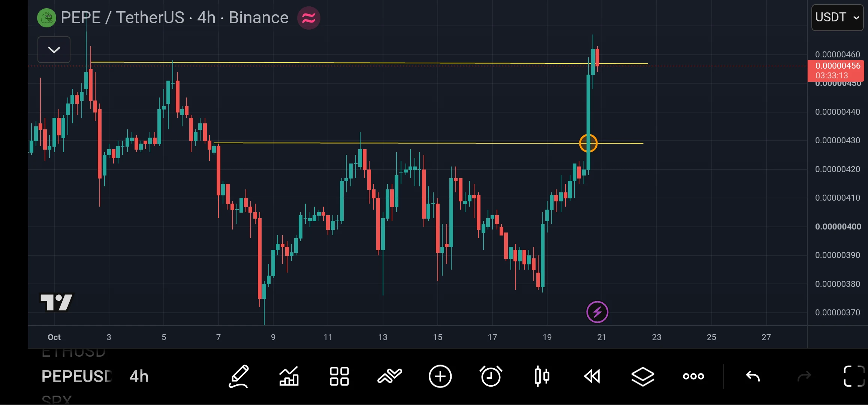Select the orange circle marker on chart
The width and height of the screenshot is (868, 405).
click(588, 143)
